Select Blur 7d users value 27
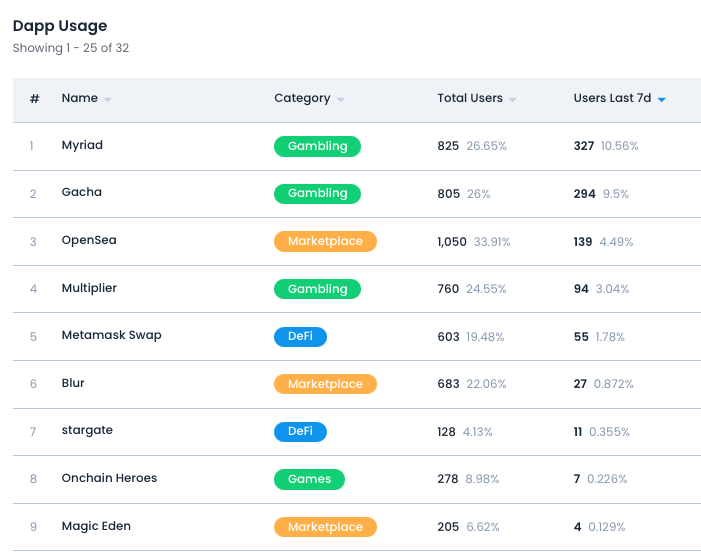Screen dimensions: 701x552 point(580,384)
